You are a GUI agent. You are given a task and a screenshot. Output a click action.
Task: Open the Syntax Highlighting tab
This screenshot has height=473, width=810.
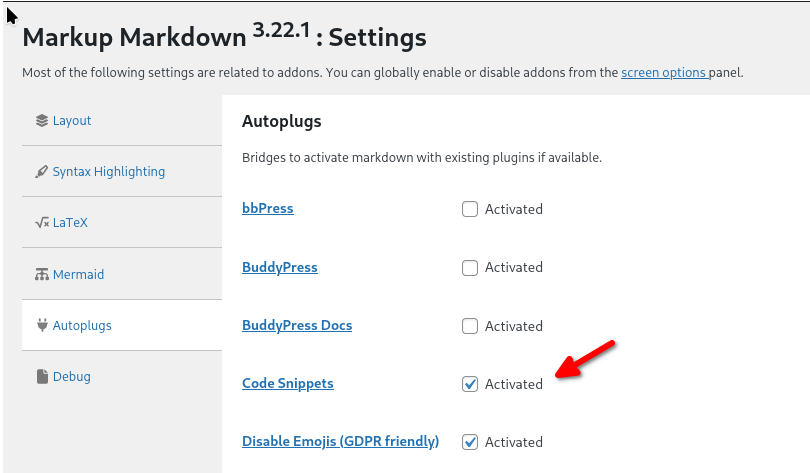point(108,172)
